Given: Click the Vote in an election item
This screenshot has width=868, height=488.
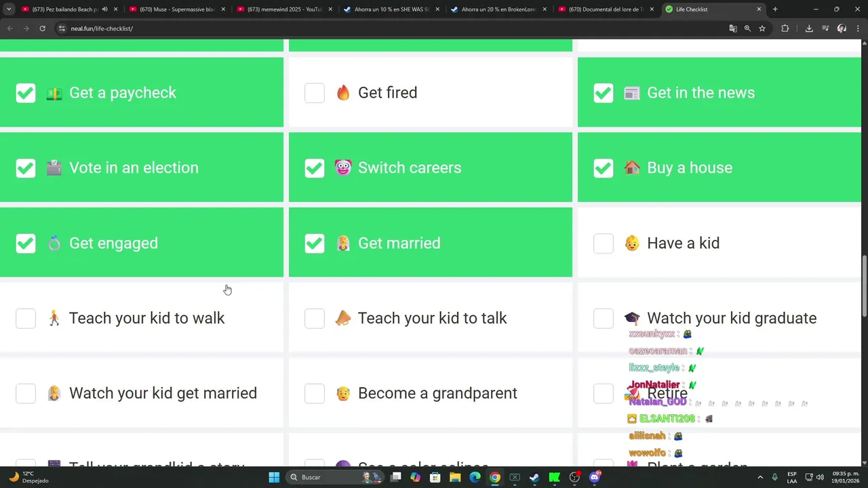Looking at the screenshot, I should (x=142, y=167).
